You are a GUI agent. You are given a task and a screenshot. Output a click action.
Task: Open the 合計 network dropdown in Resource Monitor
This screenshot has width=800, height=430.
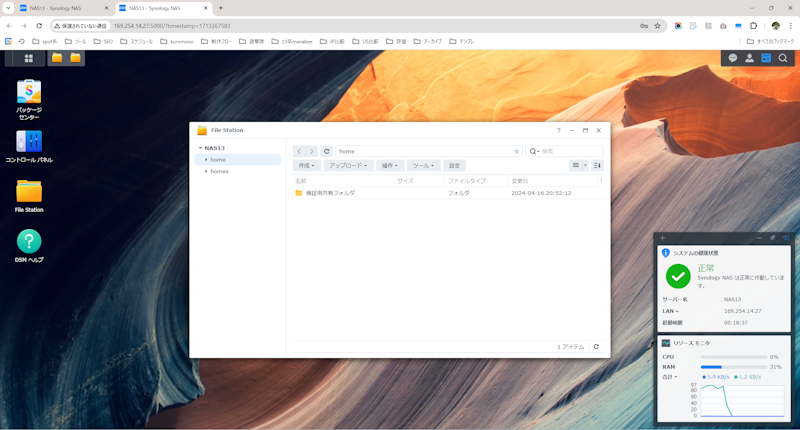click(x=670, y=377)
